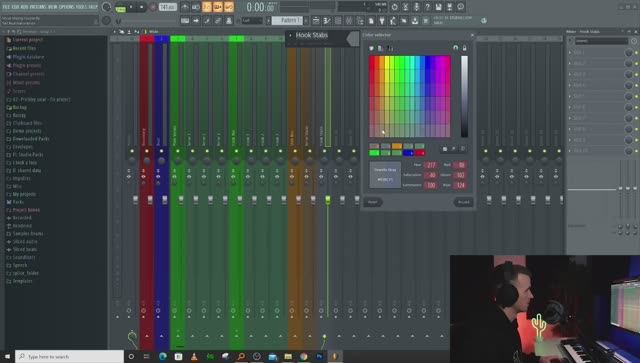Mute the blue mixer track LED
This screenshot has height=363, width=640.
[161, 151]
